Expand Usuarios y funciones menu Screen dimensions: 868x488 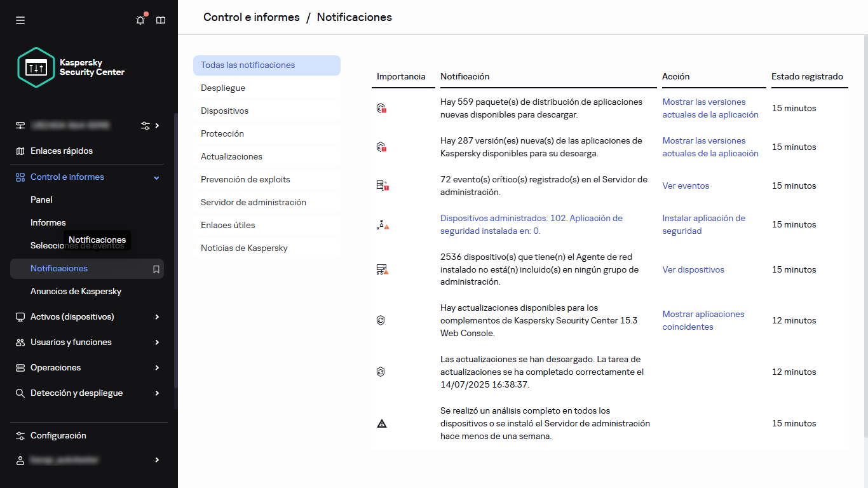(157, 342)
